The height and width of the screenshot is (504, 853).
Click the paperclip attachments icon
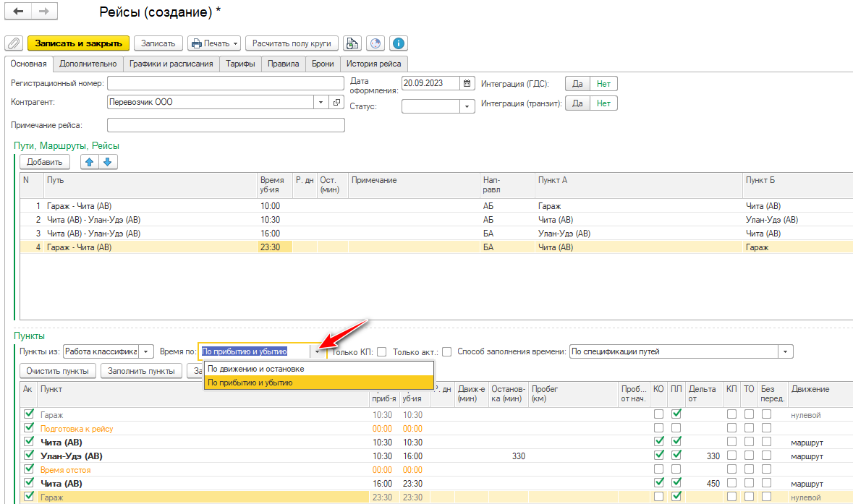pos(14,43)
